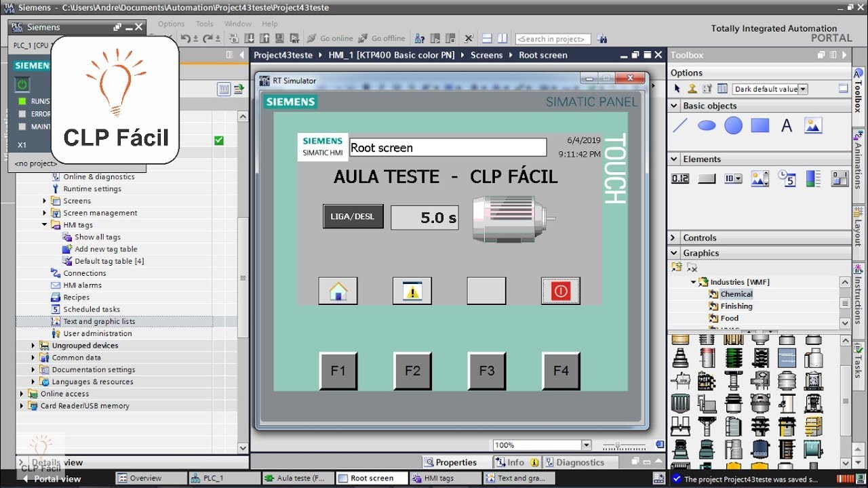Select the Graphic view basic object

(x=813, y=125)
